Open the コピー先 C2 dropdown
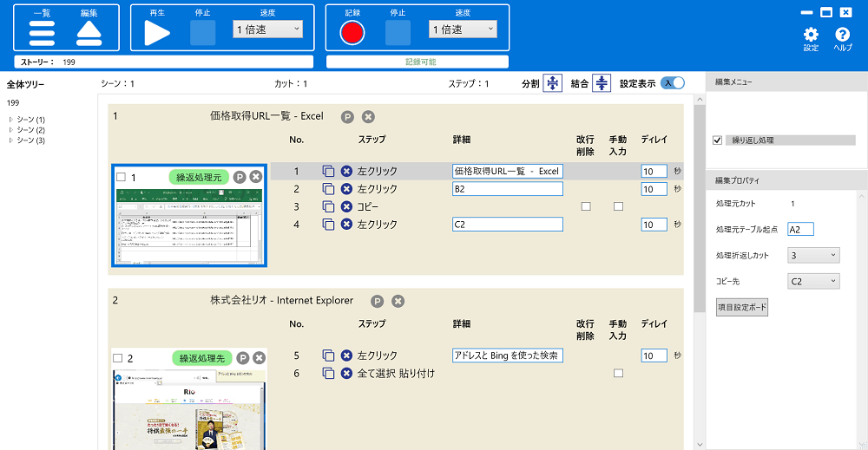The height and width of the screenshot is (450, 868). [812, 281]
